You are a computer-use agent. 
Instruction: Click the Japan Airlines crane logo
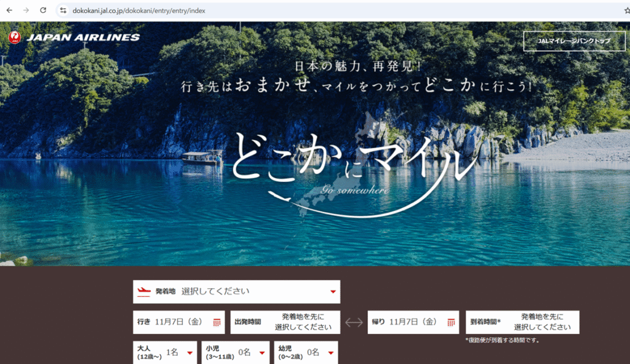(15, 38)
